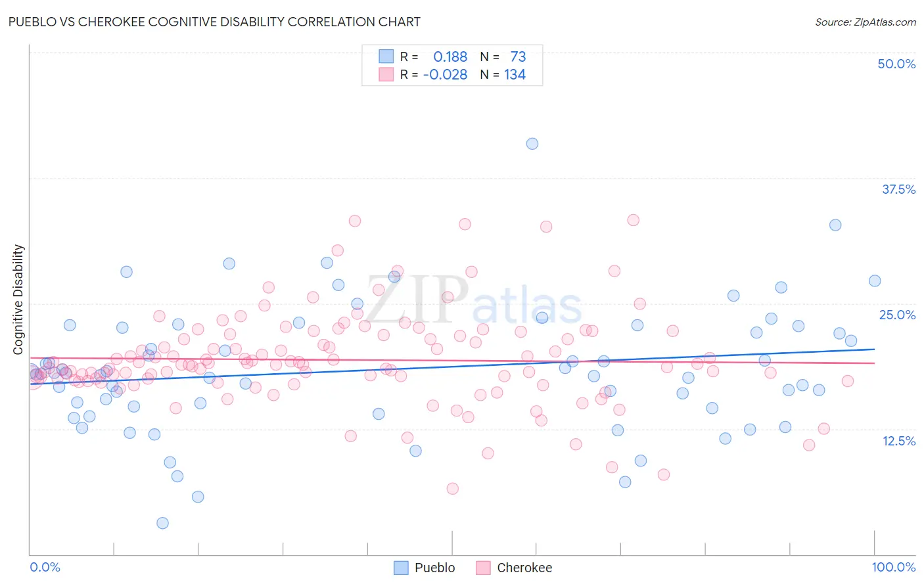Click the 25.0% y-axis label
Screen dimensions: 924x586
(897, 315)
